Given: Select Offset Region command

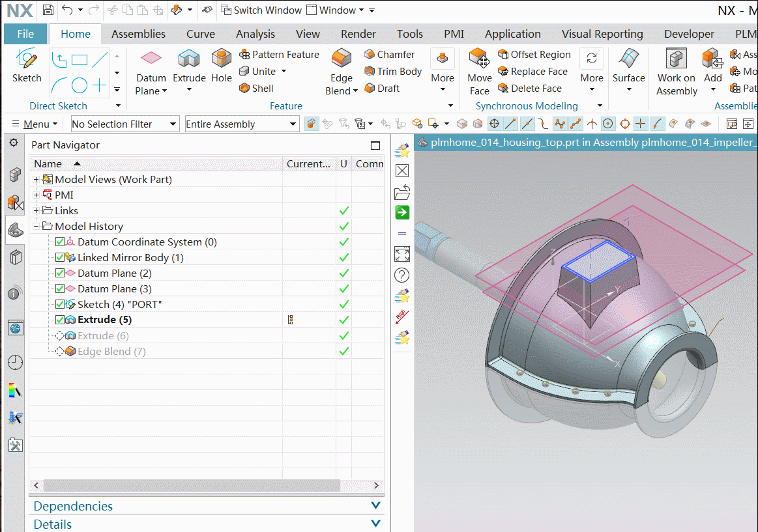Looking at the screenshot, I should point(534,55).
